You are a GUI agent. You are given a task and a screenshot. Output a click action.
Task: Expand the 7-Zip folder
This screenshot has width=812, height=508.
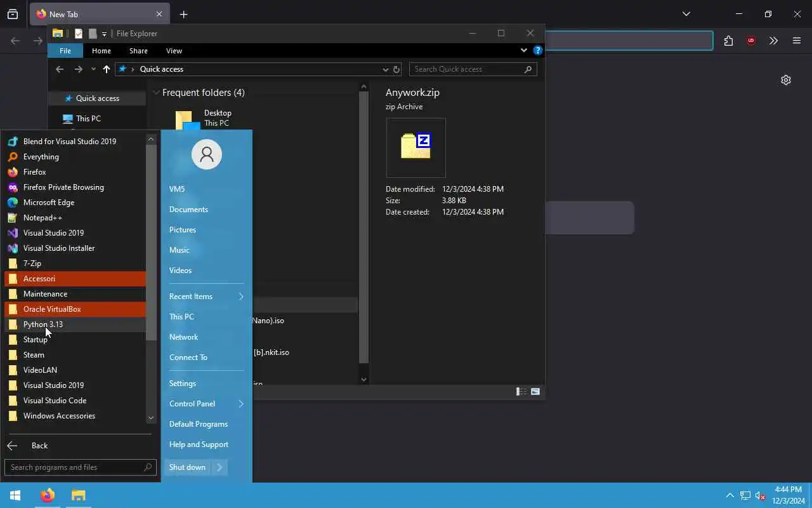coord(75,264)
